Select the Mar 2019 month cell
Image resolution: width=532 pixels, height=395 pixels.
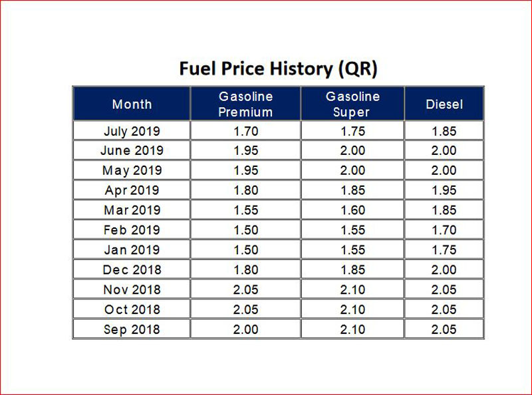pos(132,210)
